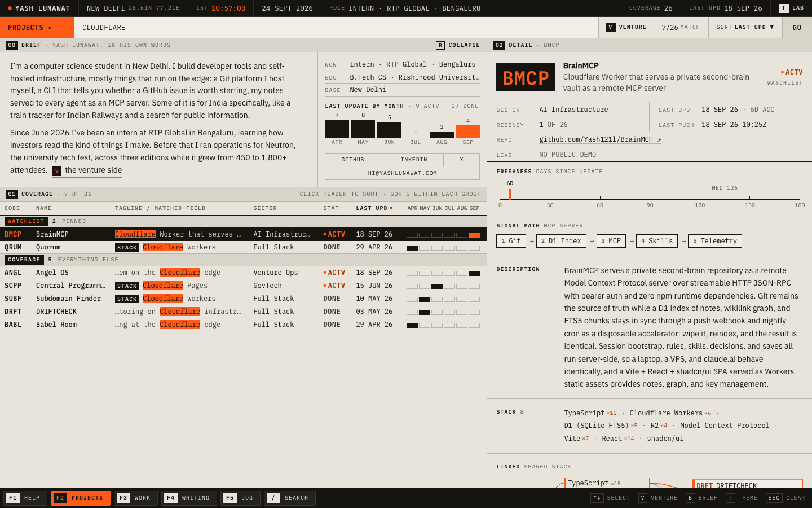Open the / SEARCH shortcut

pos(290,498)
